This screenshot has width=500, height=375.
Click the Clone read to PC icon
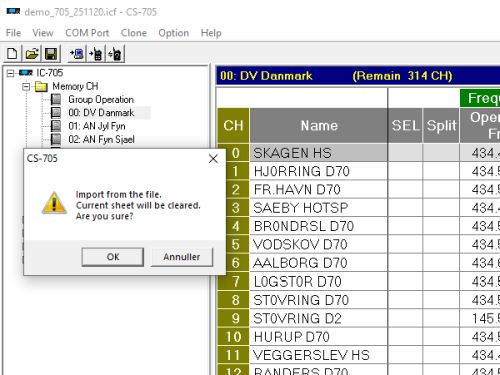[77, 54]
